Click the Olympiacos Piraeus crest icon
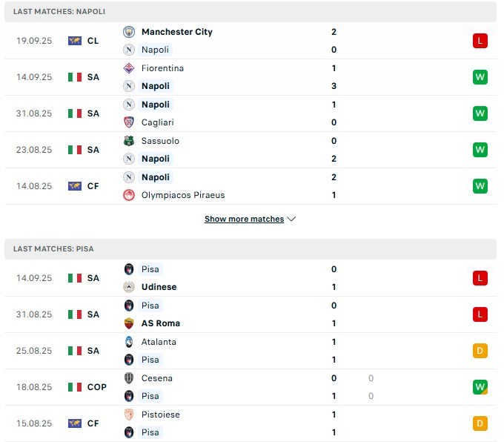 point(129,195)
